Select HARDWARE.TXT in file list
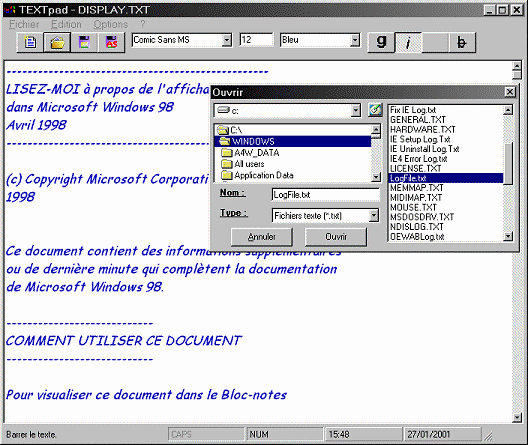 point(446,130)
